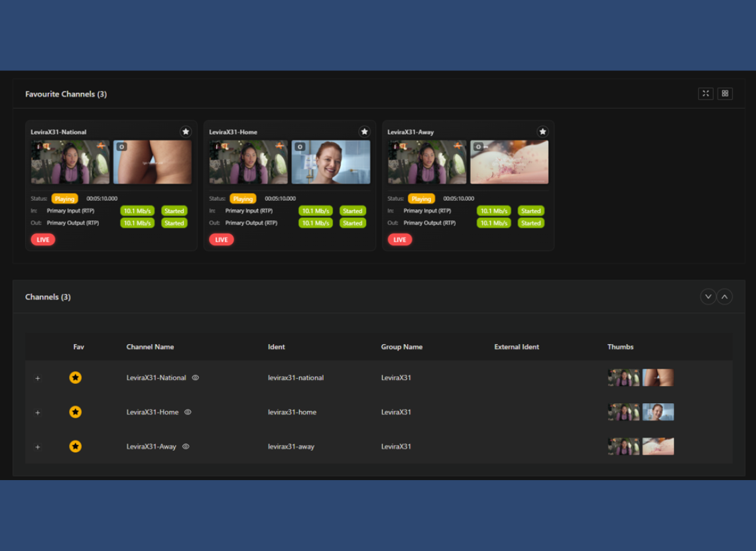The height and width of the screenshot is (551, 756).
Task: Toggle favourite star in LeviraX31-National table row
Action: pyautogui.click(x=76, y=378)
